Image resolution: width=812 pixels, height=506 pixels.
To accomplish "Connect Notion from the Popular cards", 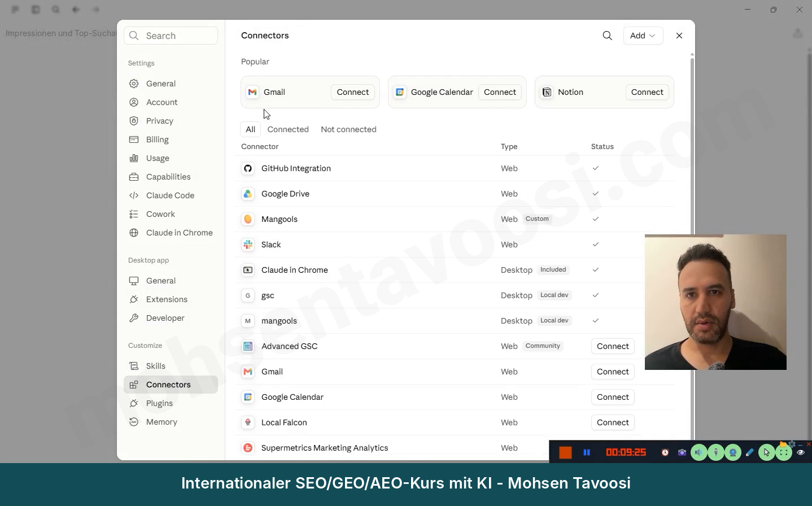I will pos(647,92).
